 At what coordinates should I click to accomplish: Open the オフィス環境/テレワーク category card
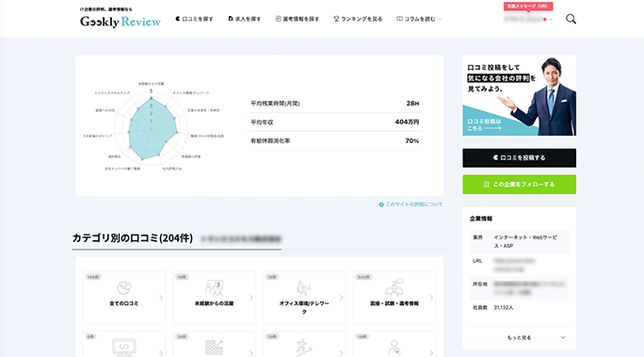tap(304, 297)
